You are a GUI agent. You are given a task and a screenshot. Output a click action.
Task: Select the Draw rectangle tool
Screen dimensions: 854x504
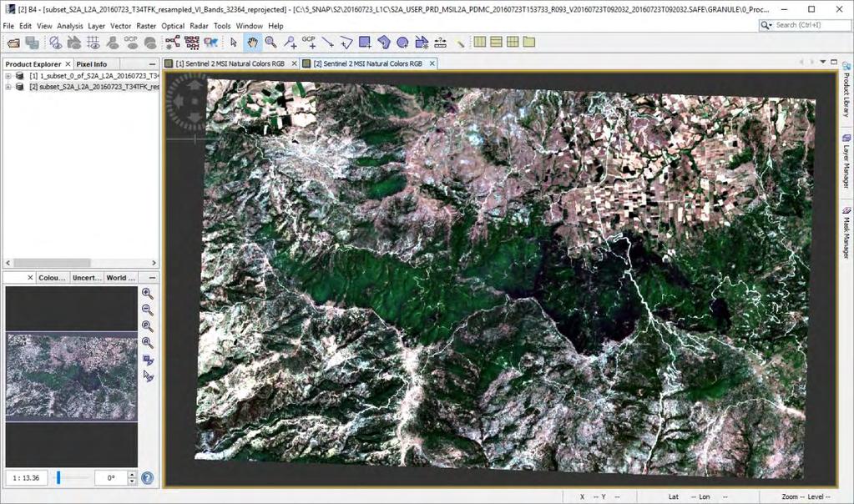point(365,43)
